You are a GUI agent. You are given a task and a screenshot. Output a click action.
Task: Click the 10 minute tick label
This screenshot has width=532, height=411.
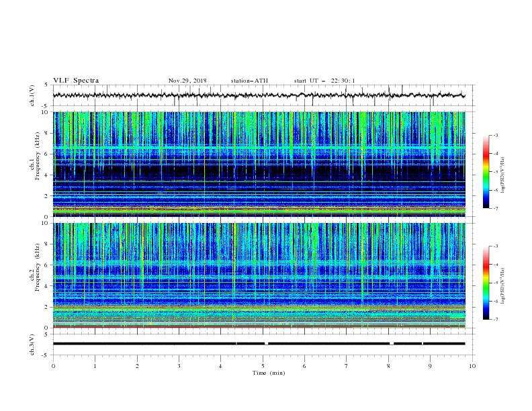pos(472,366)
